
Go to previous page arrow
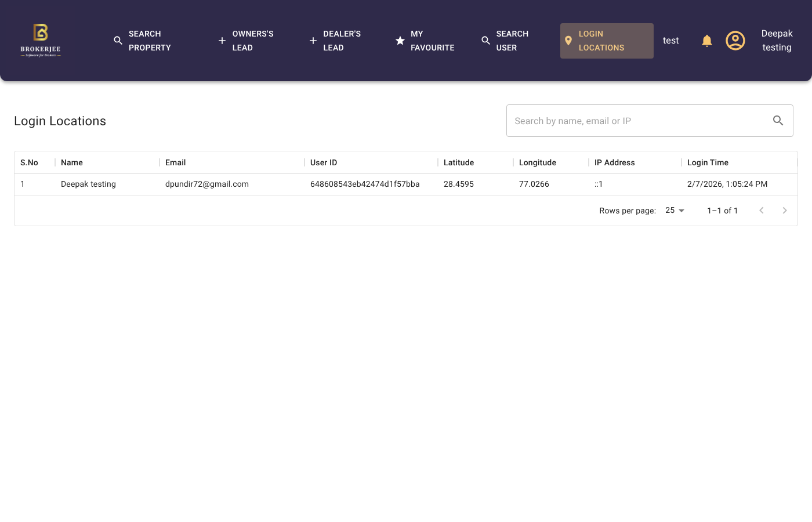762,211
